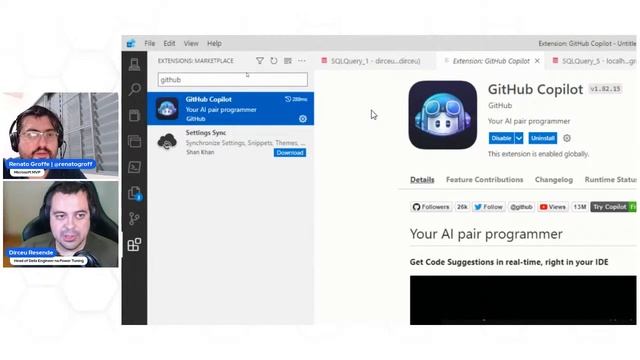Screen dimensions: 640x360
Task: Click the Azure Data Studio app icon
Action: tap(131, 43)
